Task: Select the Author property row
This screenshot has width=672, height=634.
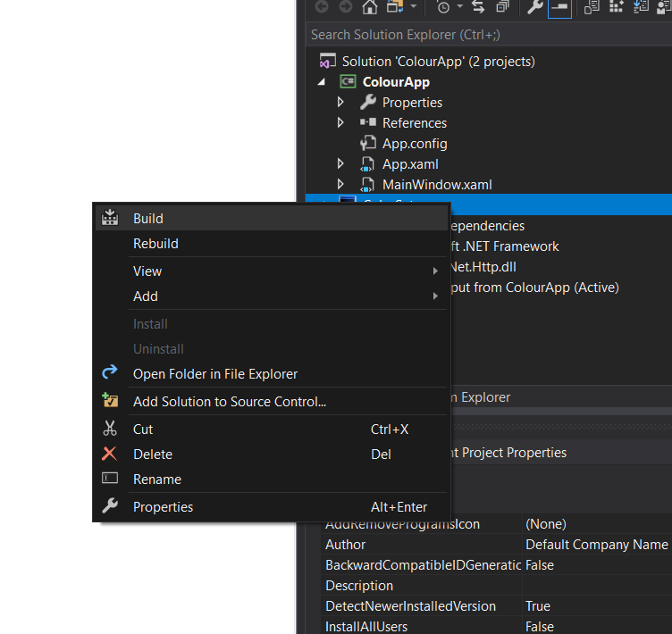Action: (x=422, y=545)
